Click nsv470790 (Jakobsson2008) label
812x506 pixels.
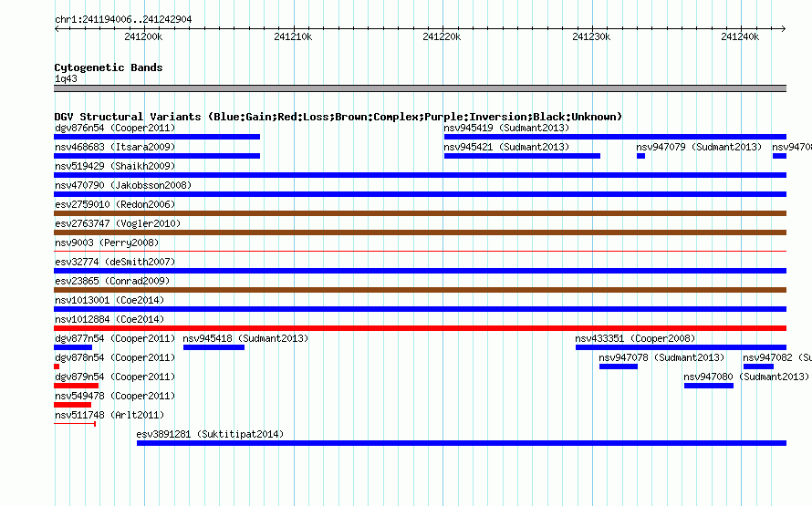click(123, 185)
